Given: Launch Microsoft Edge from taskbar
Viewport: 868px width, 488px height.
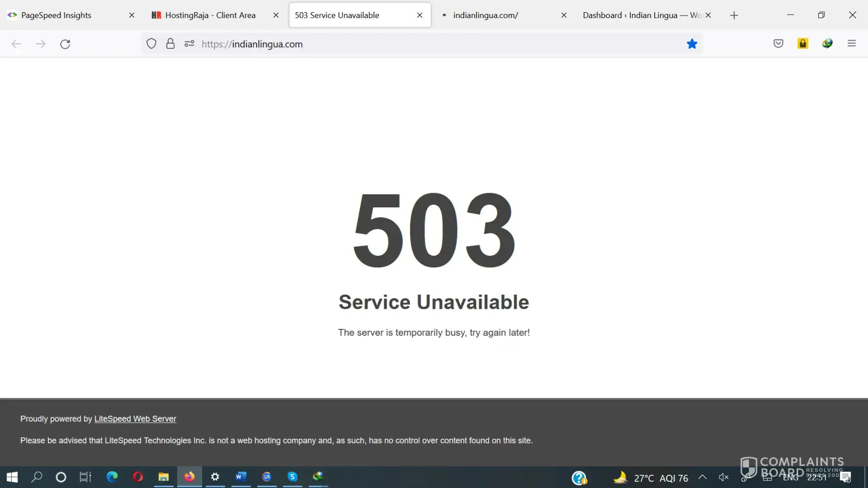Looking at the screenshot, I should 112,477.
